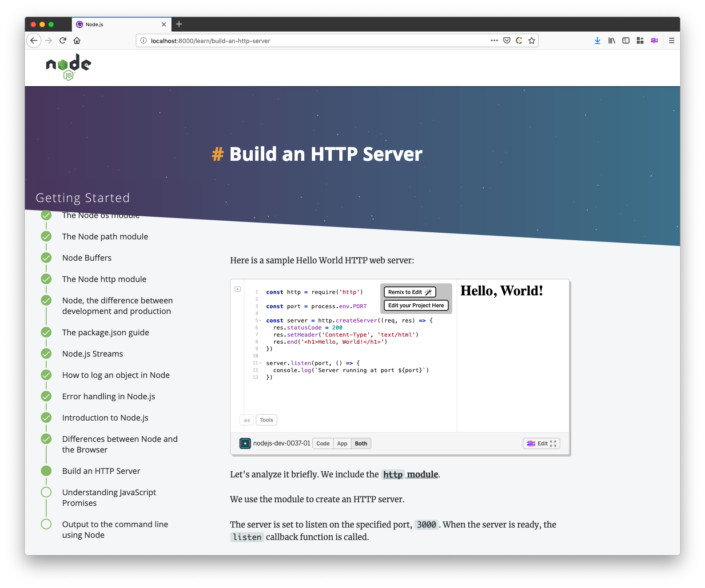This screenshot has width=705, height=588.
Task: Open development and production difference lesson
Action: (x=118, y=306)
